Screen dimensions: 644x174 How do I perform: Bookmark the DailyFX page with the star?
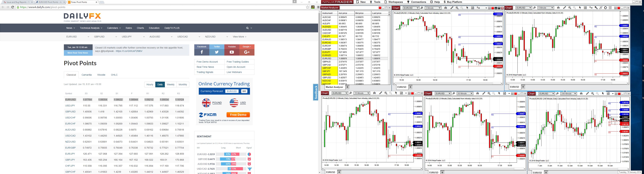click(x=308, y=7)
